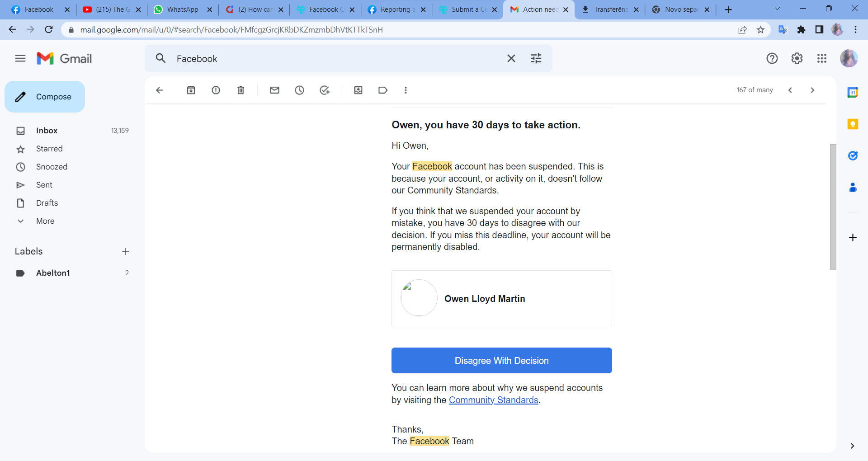Open the three-dot More email actions menu
The height and width of the screenshot is (461, 868).
click(406, 90)
